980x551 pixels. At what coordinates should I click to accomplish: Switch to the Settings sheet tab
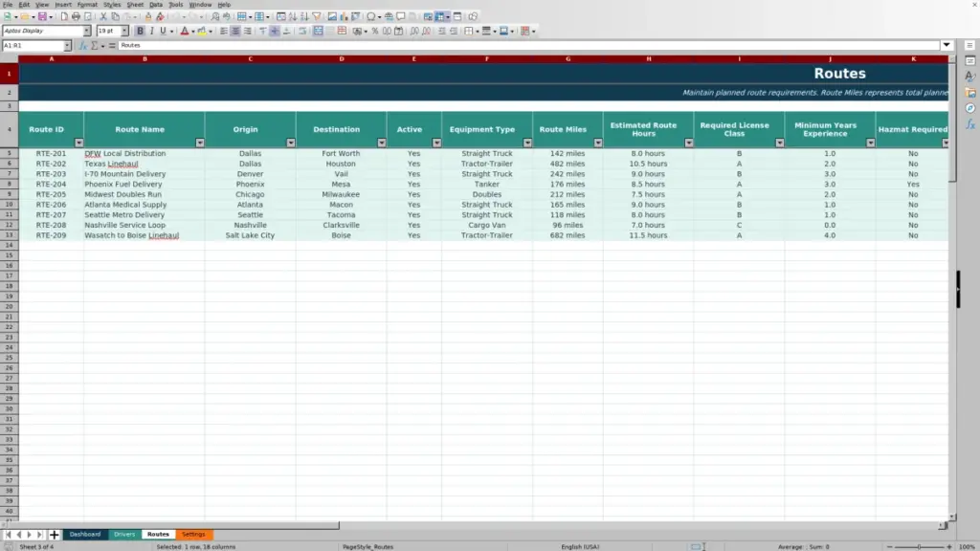(x=193, y=535)
